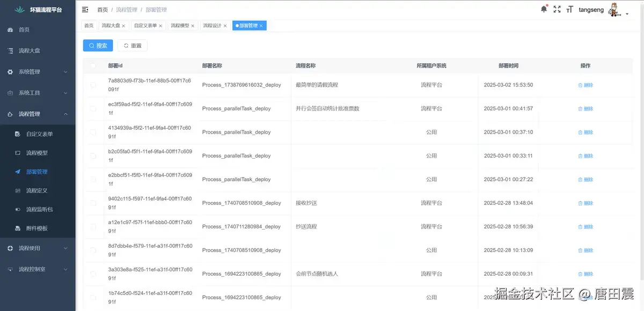Delete the 接收抄送 deployment
This screenshot has width=644, height=311.
pos(586,203)
